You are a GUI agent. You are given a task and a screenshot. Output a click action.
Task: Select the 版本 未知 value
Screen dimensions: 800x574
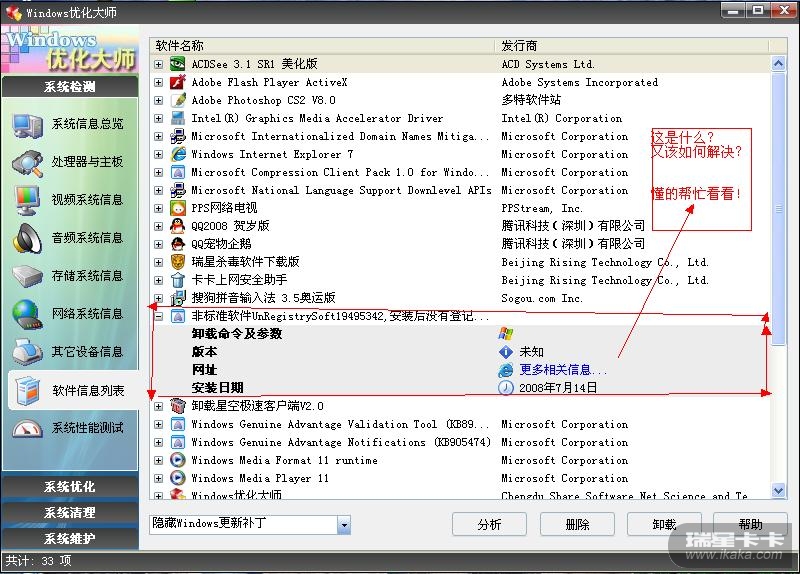point(531,352)
